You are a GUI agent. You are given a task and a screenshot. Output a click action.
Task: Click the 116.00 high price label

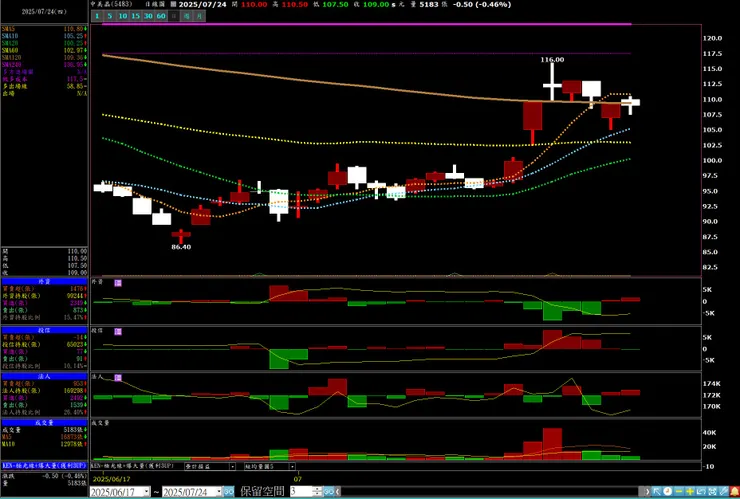pos(552,60)
